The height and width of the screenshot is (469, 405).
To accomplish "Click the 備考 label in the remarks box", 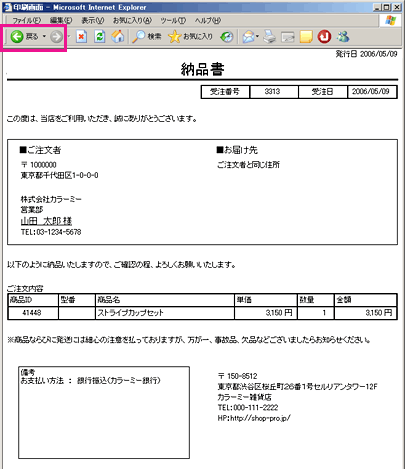I will 28,372.
